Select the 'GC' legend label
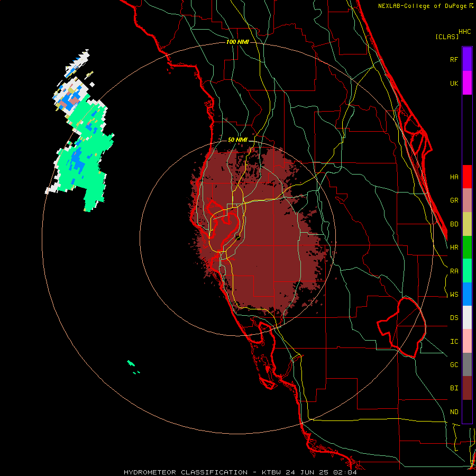 (454, 365)
